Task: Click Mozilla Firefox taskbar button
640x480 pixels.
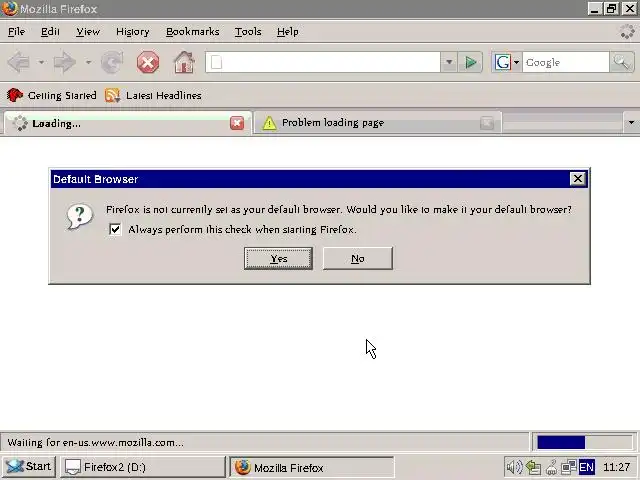Action: tap(312, 467)
